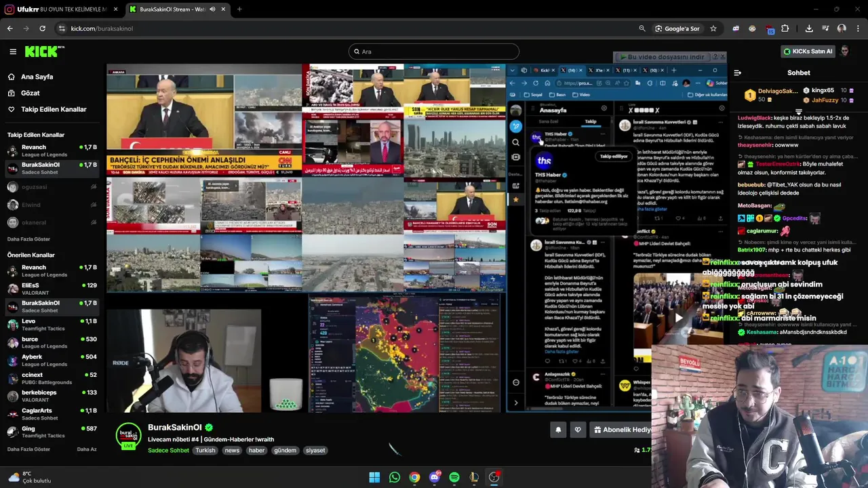Open burce League of Legends channel
This screenshot has width=868, height=488.
click(x=52, y=342)
